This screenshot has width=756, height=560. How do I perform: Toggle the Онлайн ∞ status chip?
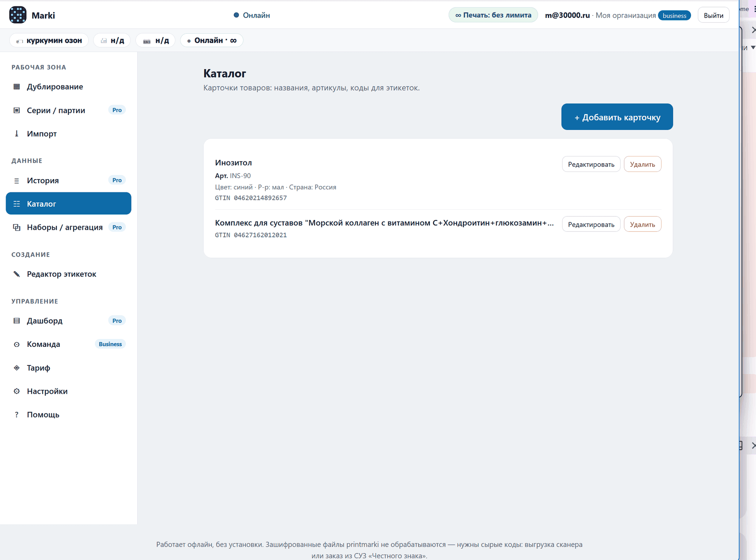click(212, 40)
